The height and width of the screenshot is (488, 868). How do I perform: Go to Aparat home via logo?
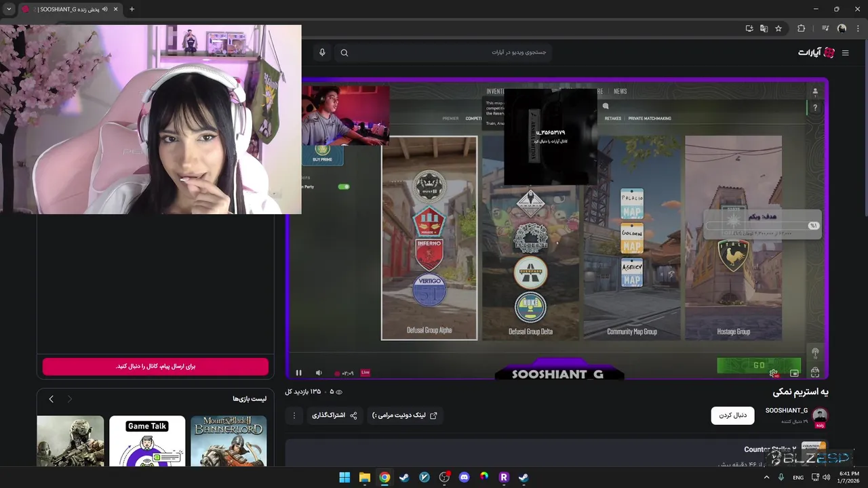pos(816,53)
